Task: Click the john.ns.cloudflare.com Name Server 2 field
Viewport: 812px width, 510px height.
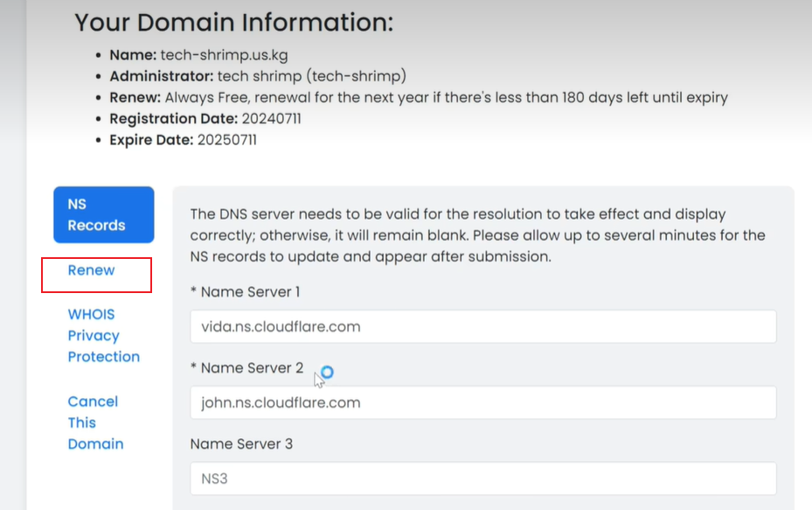Action: point(483,402)
